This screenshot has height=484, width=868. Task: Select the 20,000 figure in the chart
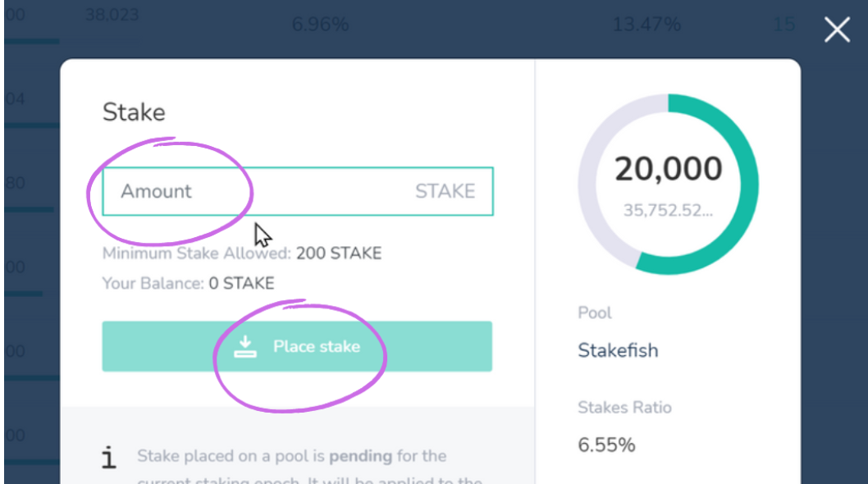pyautogui.click(x=668, y=169)
